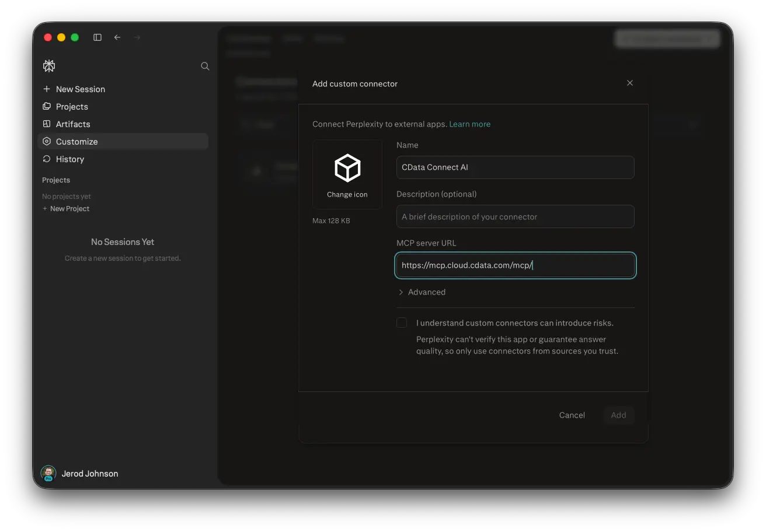Click Change icon label

[x=347, y=195]
